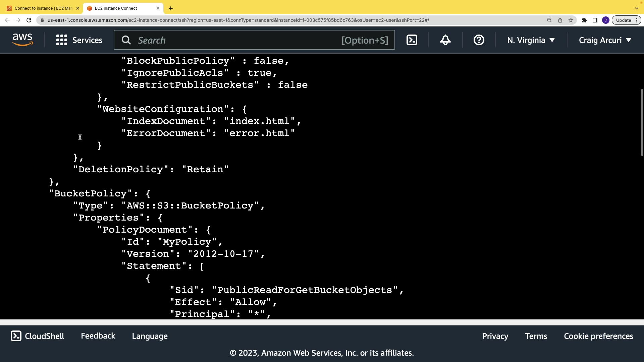The width and height of the screenshot is (644, 362).
Task: Click the browser share icon
Action: pyautogui.click(x=560, y=20)
